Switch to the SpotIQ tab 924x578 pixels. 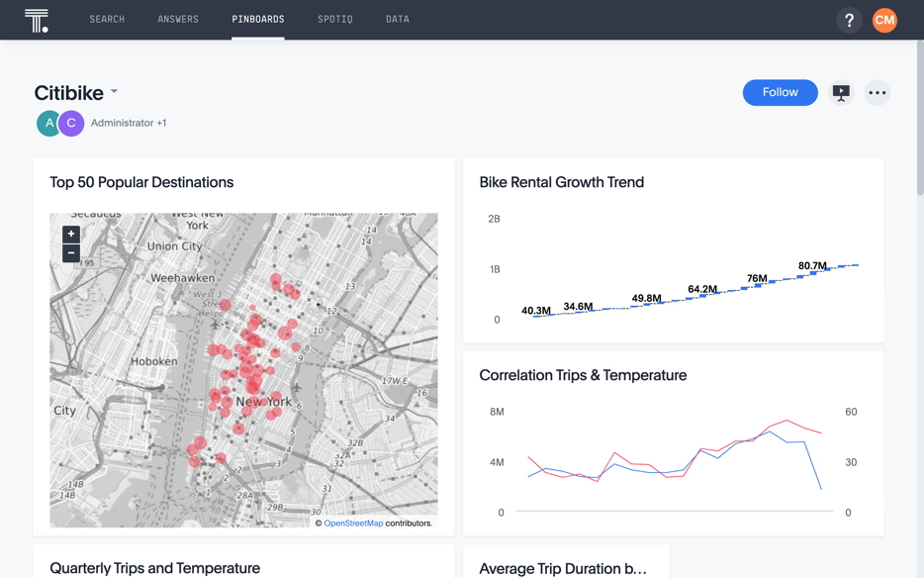[x=335, y=20]
